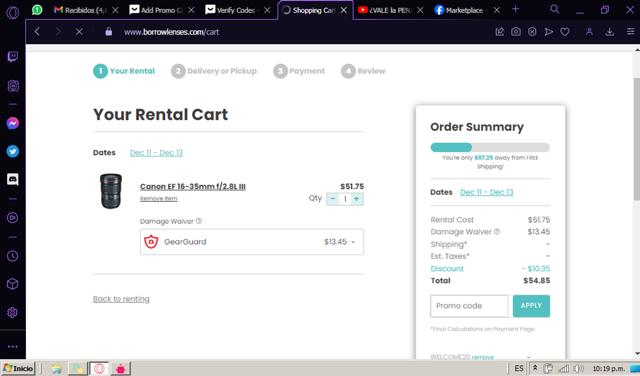Go back to previous page
This screenshot has height=376, width=640.
[x=37, y=31]
